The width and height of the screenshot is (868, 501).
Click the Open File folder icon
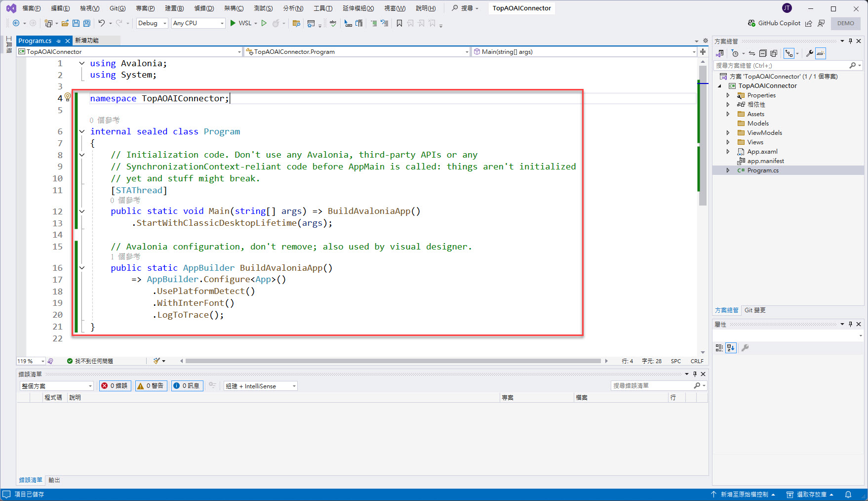coord(65,23)
